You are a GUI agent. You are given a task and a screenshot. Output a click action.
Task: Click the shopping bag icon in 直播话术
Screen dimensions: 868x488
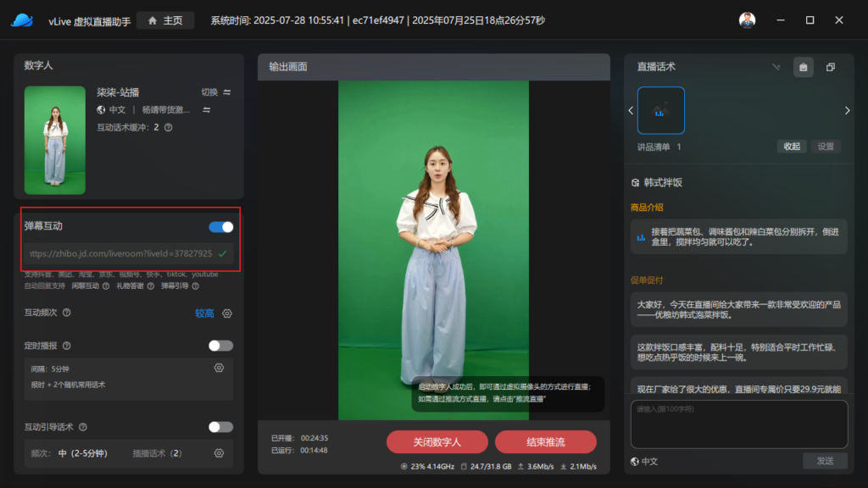click(x=803, y=67)
